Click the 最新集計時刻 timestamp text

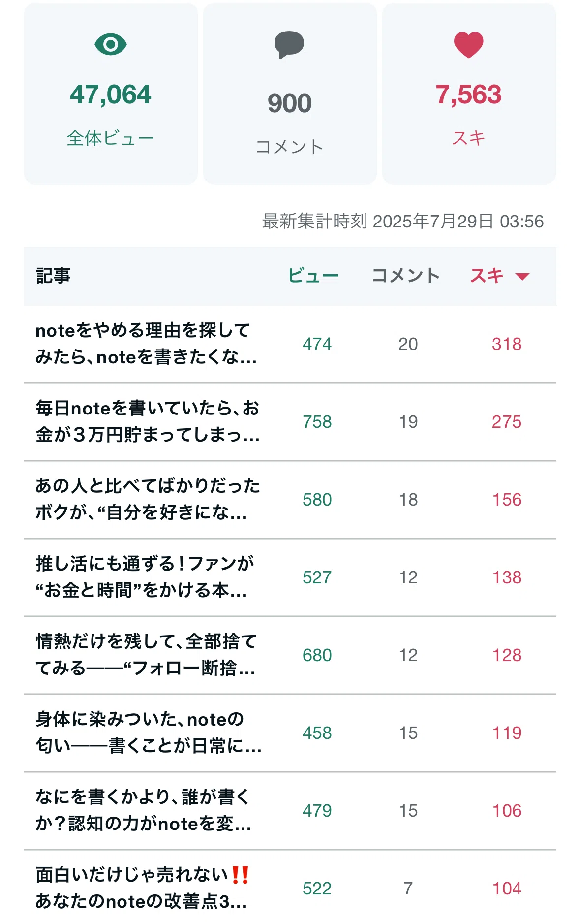click(403, 221)
